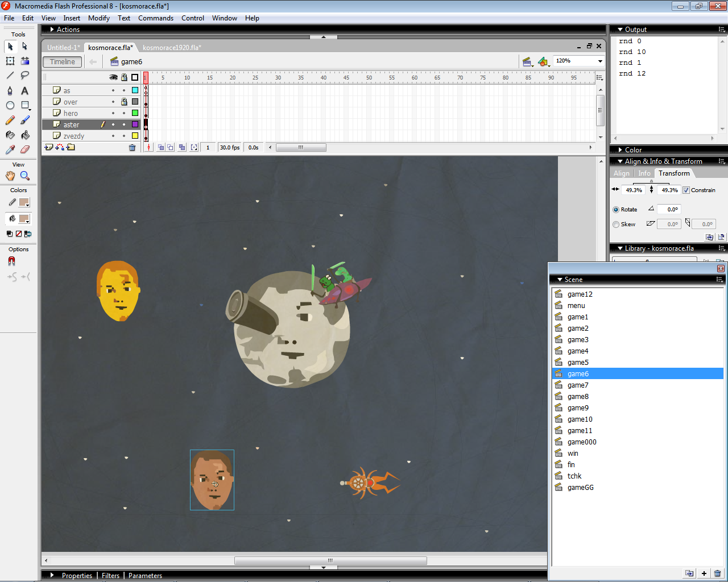Click the delete layer trash icon
The width and height of the screenshot is (728, 582).
[132, 148]
